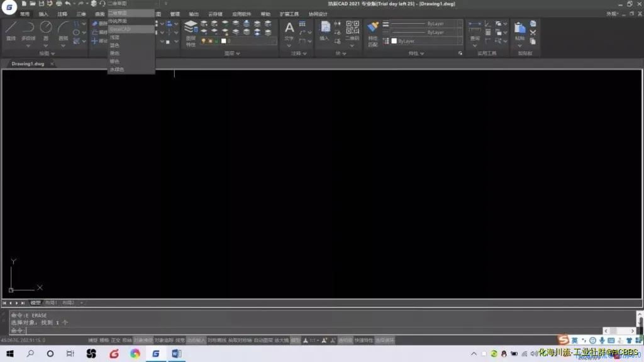Click the Undo arrow icon

pos(68,4)
